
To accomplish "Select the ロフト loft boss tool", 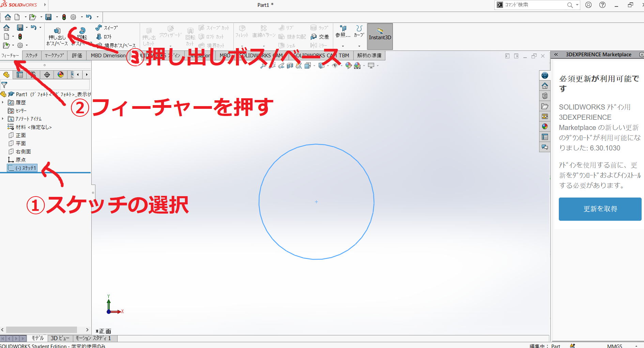I will [x=104, y=37].
